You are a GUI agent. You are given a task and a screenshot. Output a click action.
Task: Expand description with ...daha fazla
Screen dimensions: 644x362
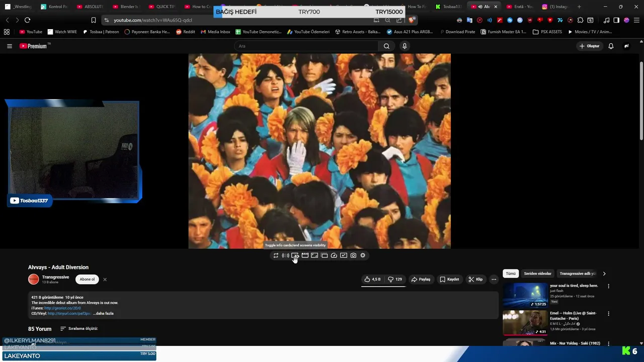pyautogui.click(x=103, y=313)
